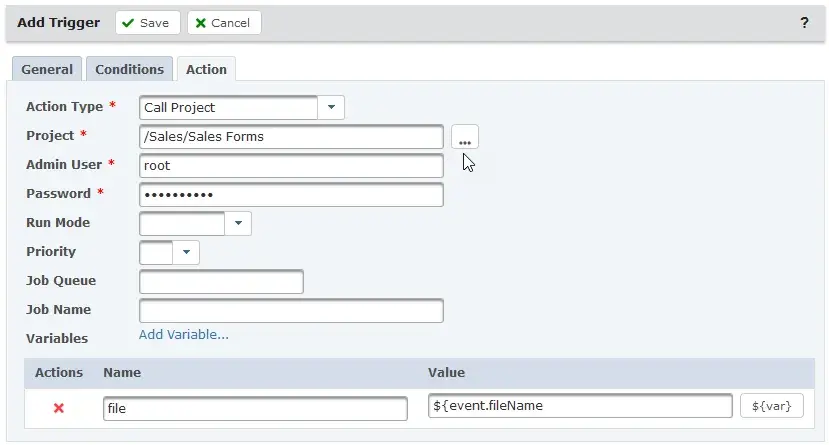The height and width of the screenshot is (445, 829).
Task: Click the Job Name input field
Action: coord(291,310)
